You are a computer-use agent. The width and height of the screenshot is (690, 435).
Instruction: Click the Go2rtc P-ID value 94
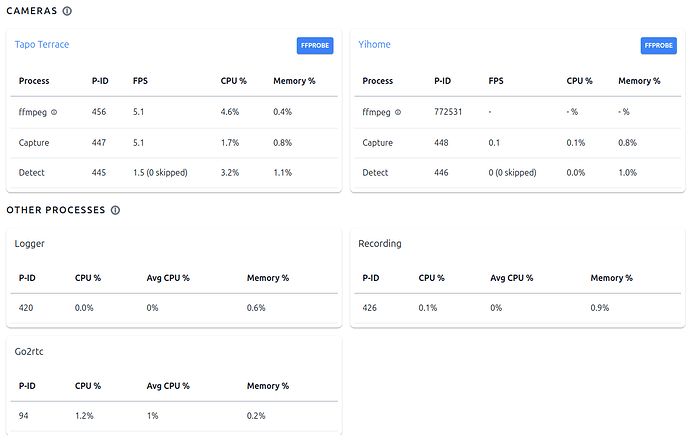(x=25, y=414)
